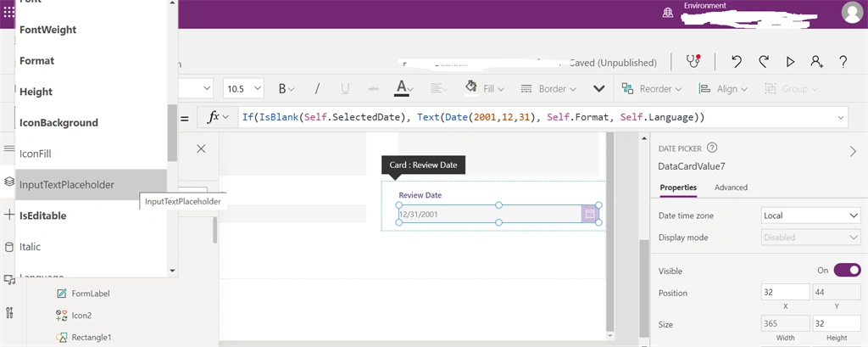
Task: Toggle the Visible switch off
Action: click(x=847, y=270)
